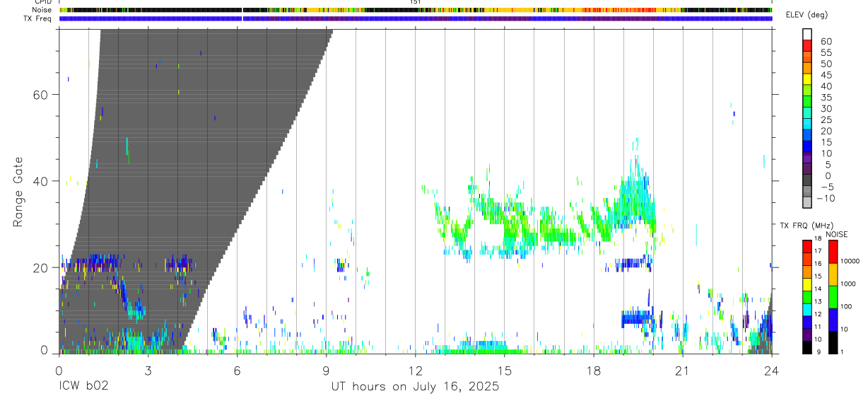The width and height of the screenshot is (868, 401).
Task: Select the orange 1000–10000 segment of NOISE scale
Action: pyautogui.click(x=833, y=274)
